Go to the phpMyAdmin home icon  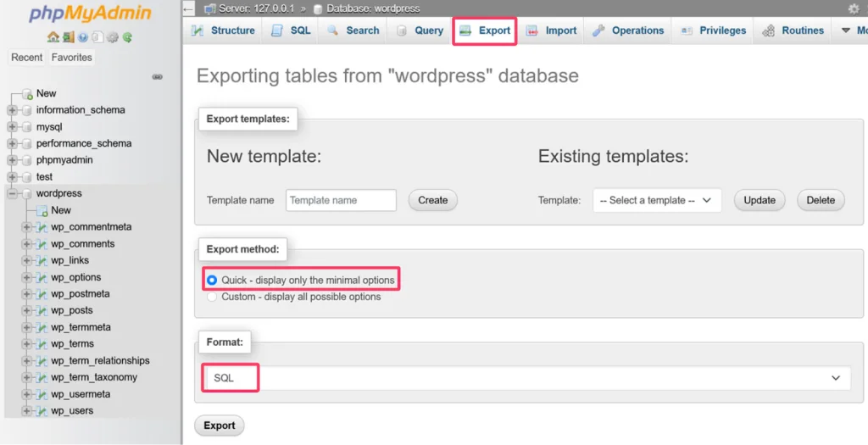click(x=53, y=37)
